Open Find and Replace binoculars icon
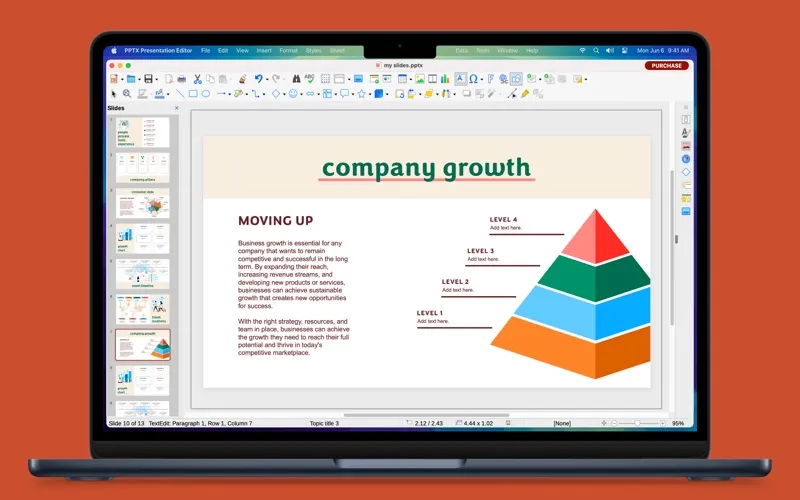Screen dimensions: 800x500 (296, 79)
